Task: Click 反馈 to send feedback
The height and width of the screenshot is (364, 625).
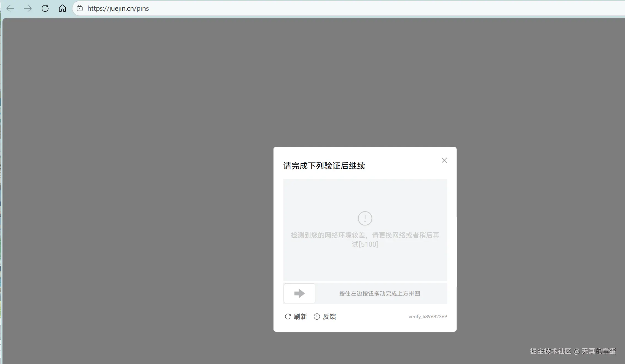Action: pyautogui.click(x=330, y=316)
